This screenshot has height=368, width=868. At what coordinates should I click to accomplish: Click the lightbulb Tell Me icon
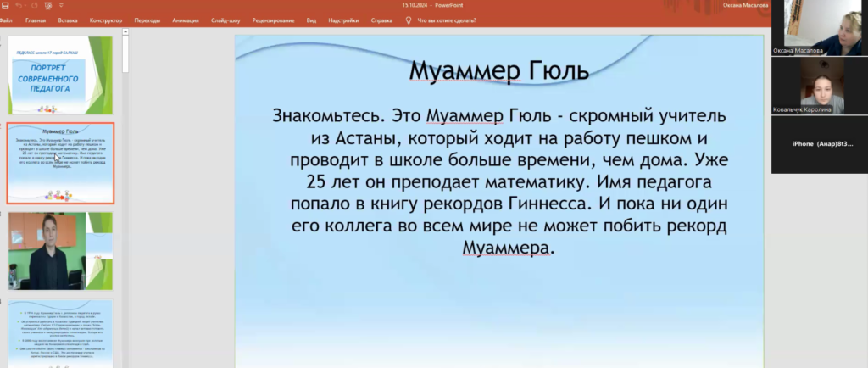click(409, 20)
